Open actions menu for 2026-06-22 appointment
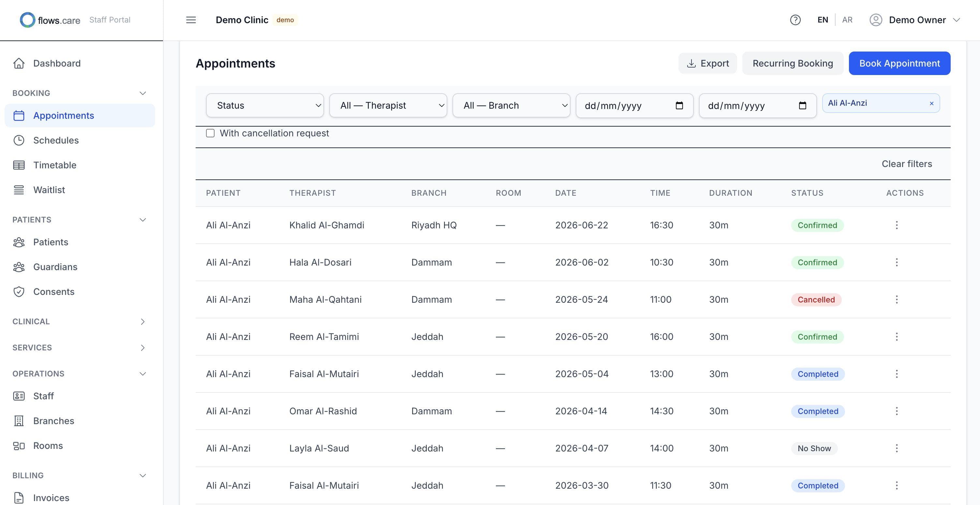This screenshot has height=505, width=980. coord(897,225)
